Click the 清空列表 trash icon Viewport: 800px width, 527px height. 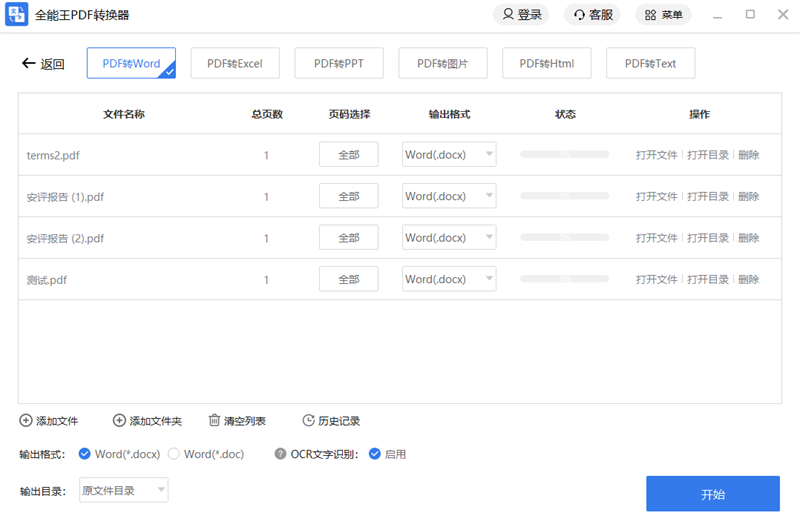pos(214,421)
